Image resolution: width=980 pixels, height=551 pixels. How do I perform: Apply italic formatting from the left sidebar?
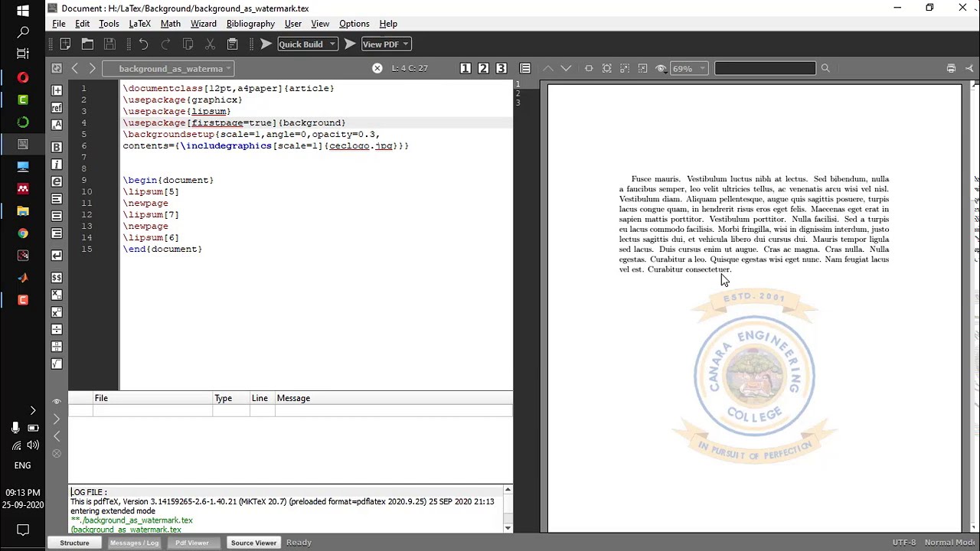point(57,165)
